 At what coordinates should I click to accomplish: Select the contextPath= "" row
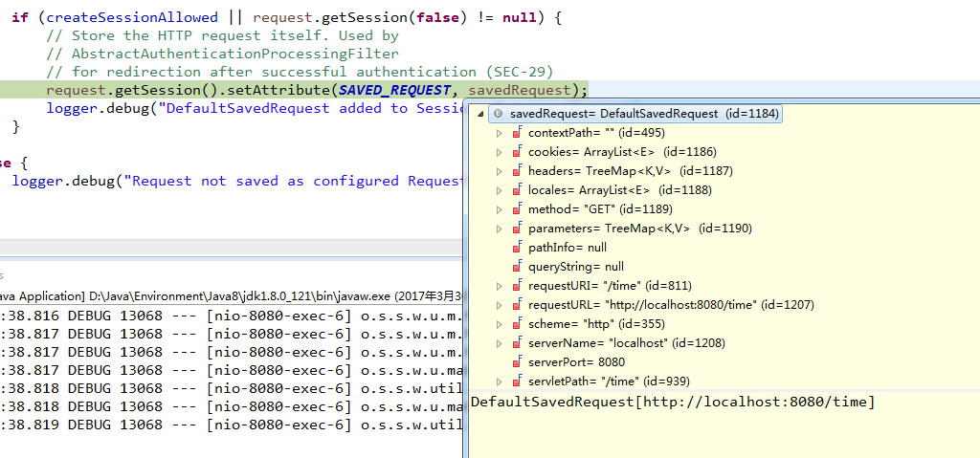pyautogui.click(x=596, y=133)
